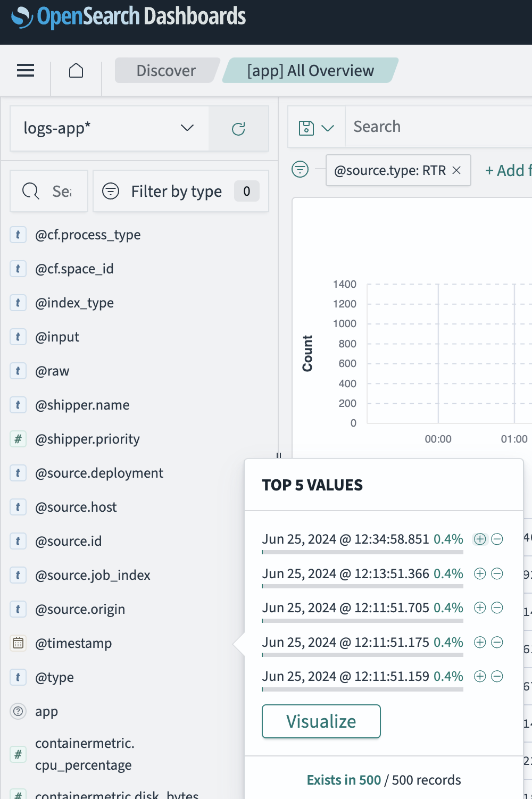This screenshot has height=799, width=532.
Task: Select the @source.deployment field
Action: pos(99,473)
